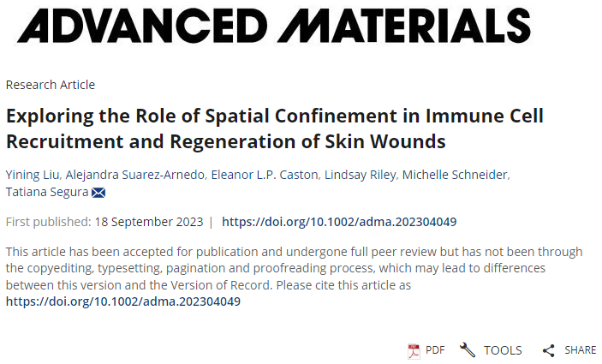This screenshot has width=602, height=364.
Task: Open the TOOLS menu label
Action: 503,350
